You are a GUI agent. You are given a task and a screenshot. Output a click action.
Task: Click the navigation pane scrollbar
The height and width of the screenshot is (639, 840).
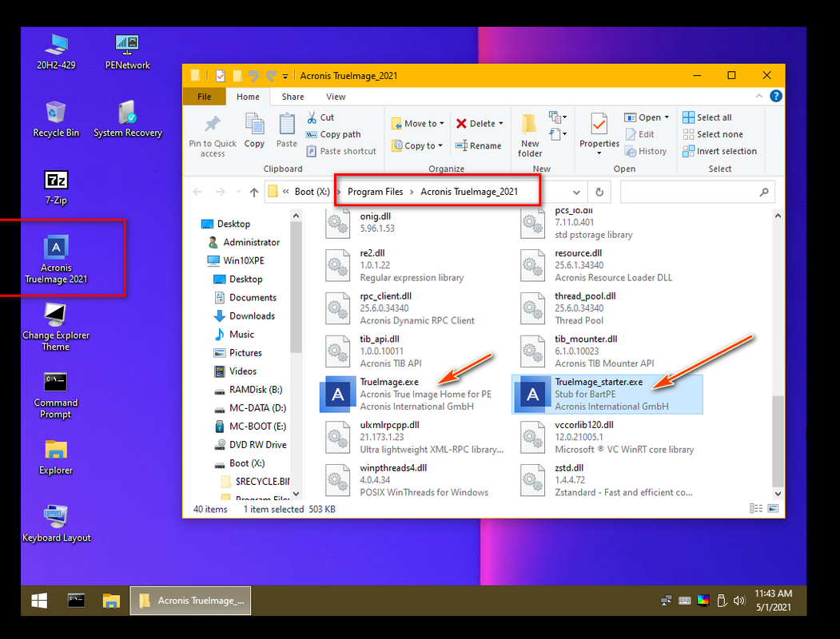pyautogui.click(x=297, y=286)
